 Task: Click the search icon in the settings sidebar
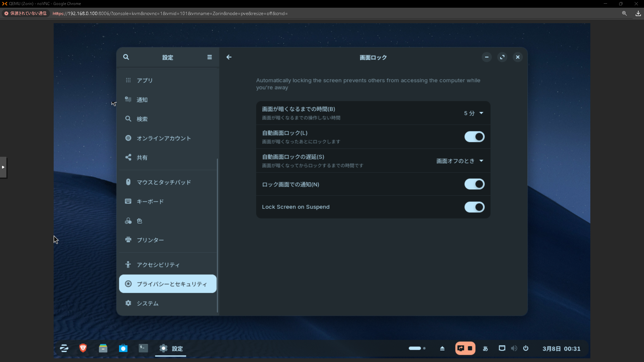pyautogui.click(x=126, y=57)
